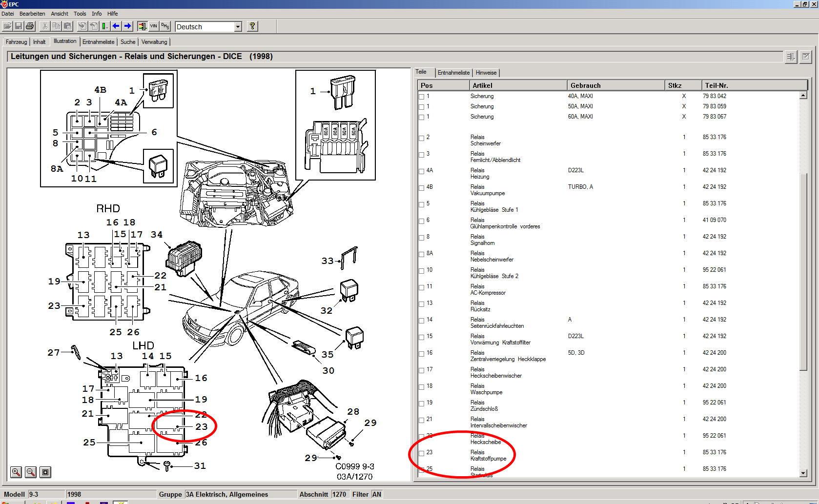The image size is (819, 504).
Task: Click Gruppe 3A Elektrisch, Allgemeines field
Action: click(x=241, y=494)
